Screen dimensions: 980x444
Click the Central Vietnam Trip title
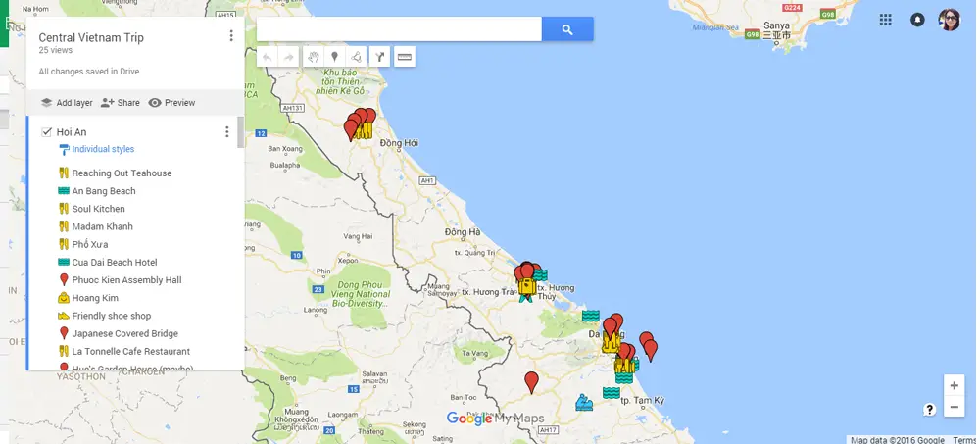coord(91,37)
